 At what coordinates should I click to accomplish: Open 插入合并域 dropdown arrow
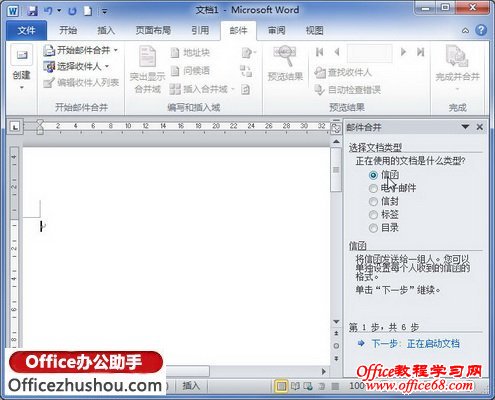(x=233, y=89)
